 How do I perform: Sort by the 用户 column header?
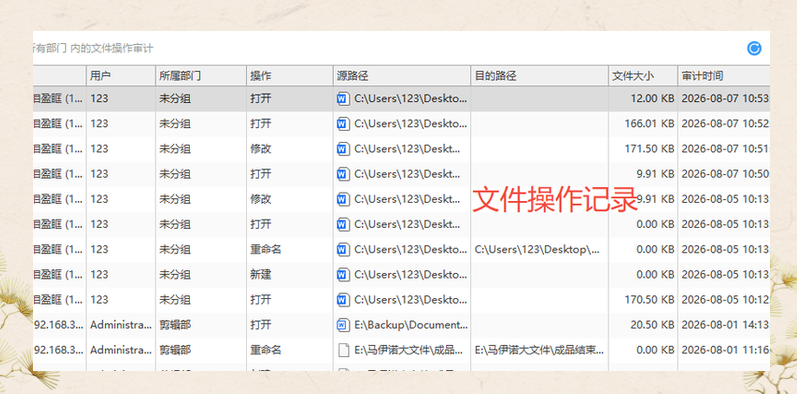click(121, 76)
